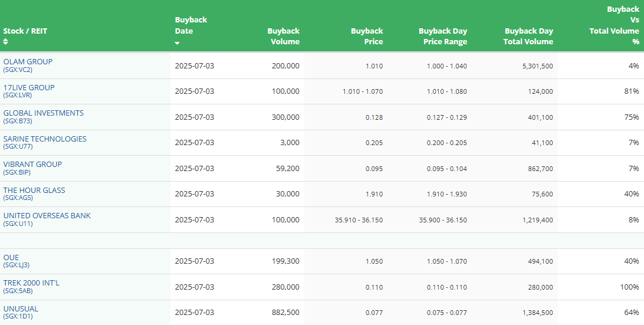Open the THE HOUR GLASS stock link
The width and height of the screenshot is (644, 325).
pos(34,191)
